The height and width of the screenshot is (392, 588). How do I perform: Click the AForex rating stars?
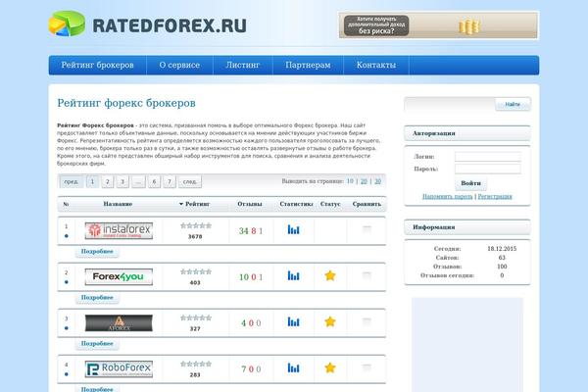[196, 318]
